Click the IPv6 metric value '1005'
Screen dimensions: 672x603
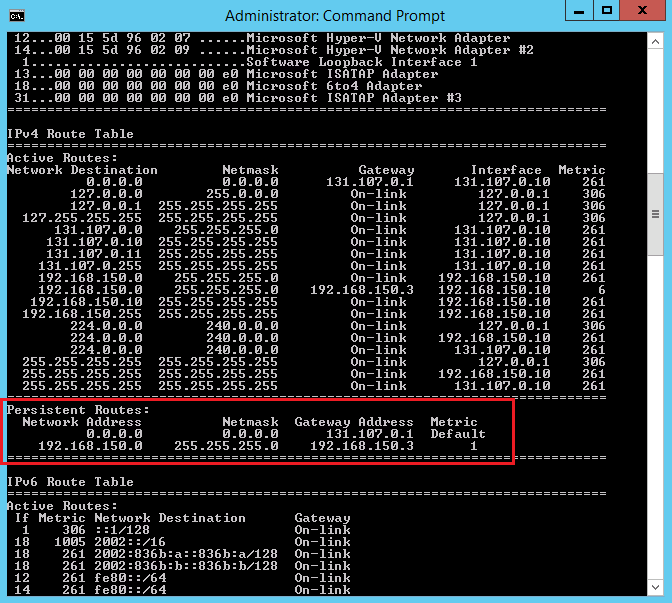click(70, 542)
